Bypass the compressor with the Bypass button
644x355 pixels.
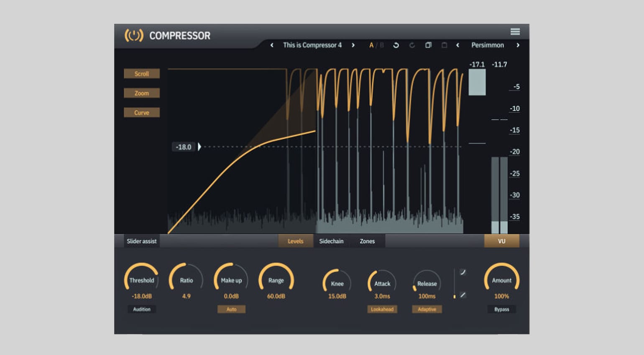(501, 309)
